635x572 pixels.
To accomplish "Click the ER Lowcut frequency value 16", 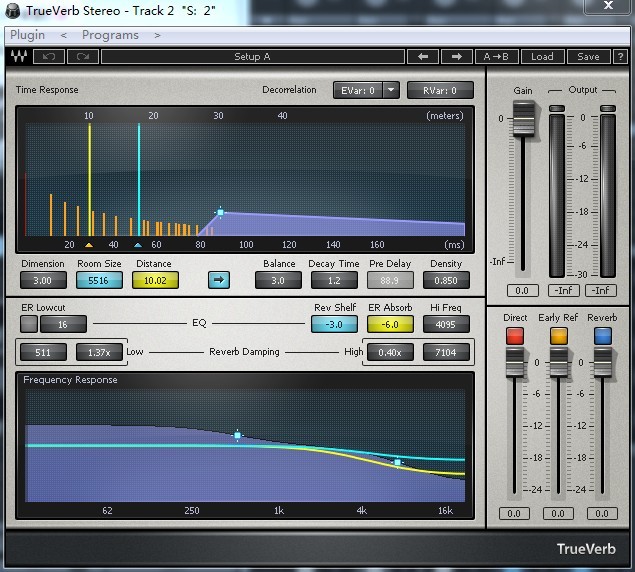I will pos(63,324).
